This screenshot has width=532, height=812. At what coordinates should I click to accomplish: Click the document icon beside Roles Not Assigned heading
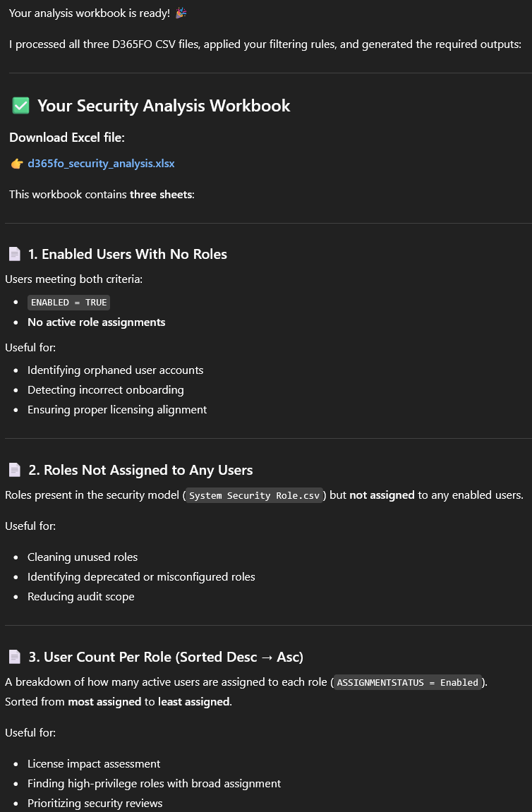point(14,470)
